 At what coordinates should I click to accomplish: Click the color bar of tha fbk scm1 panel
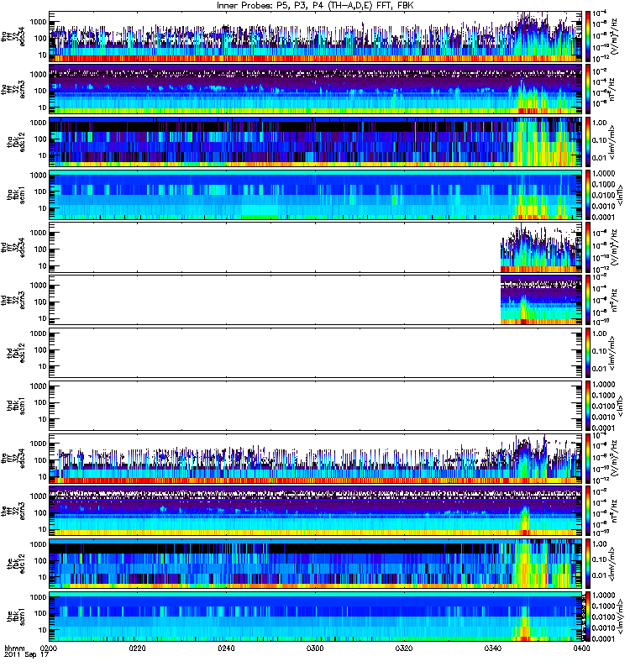point(587,195)
